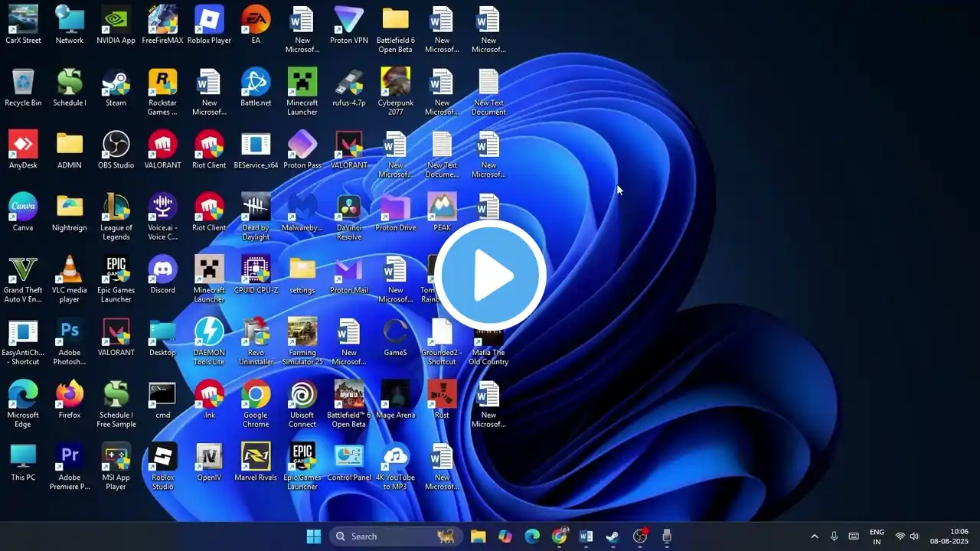Select the Dead by Daylight icon
Viewport: 980px width, 551px height.
click(x=256, y=217)
